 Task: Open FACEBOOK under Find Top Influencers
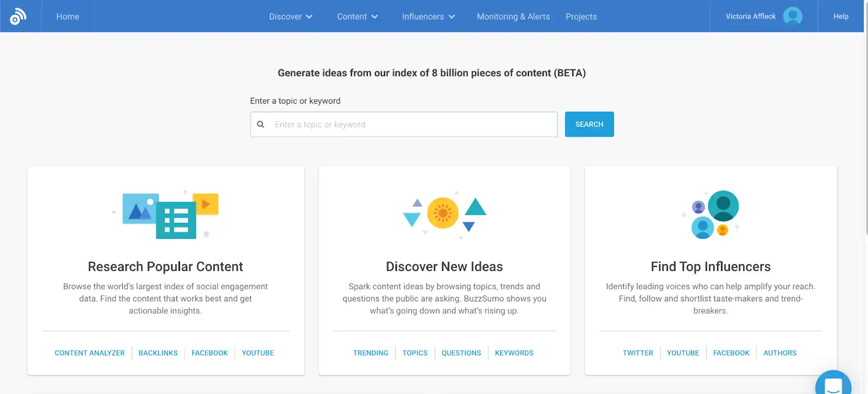731,353
